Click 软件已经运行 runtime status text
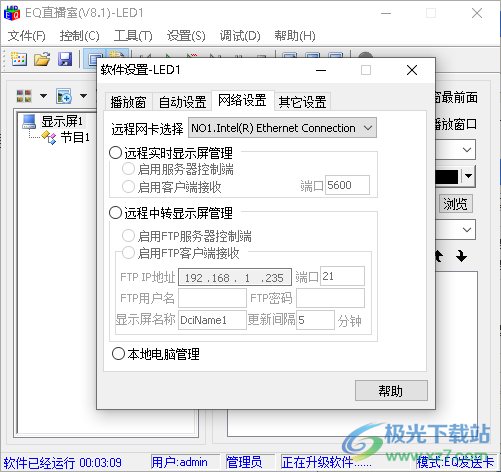This screenshot has width=501, height=472. 62,463
